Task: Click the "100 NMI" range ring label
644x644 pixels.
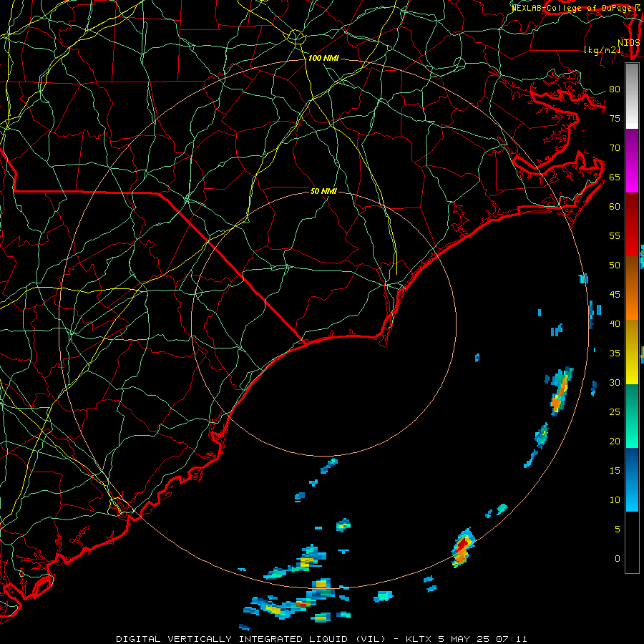Action: tap(323, 59)
